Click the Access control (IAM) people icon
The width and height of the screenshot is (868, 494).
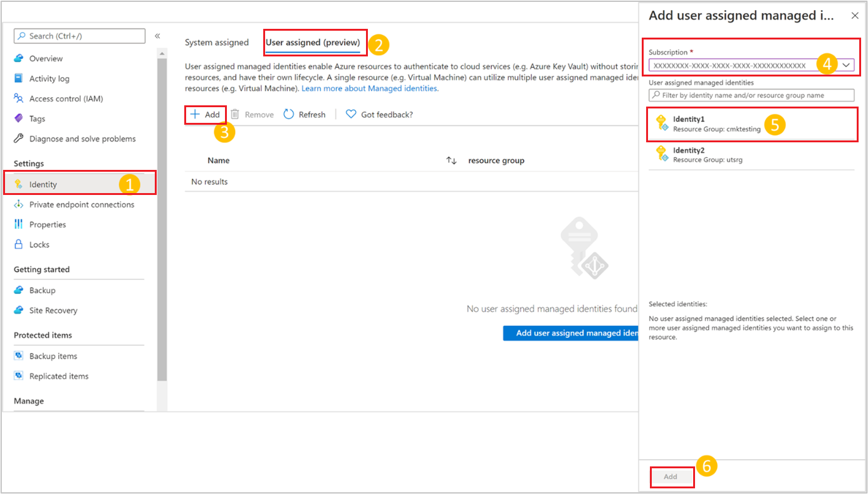[18, 98]
